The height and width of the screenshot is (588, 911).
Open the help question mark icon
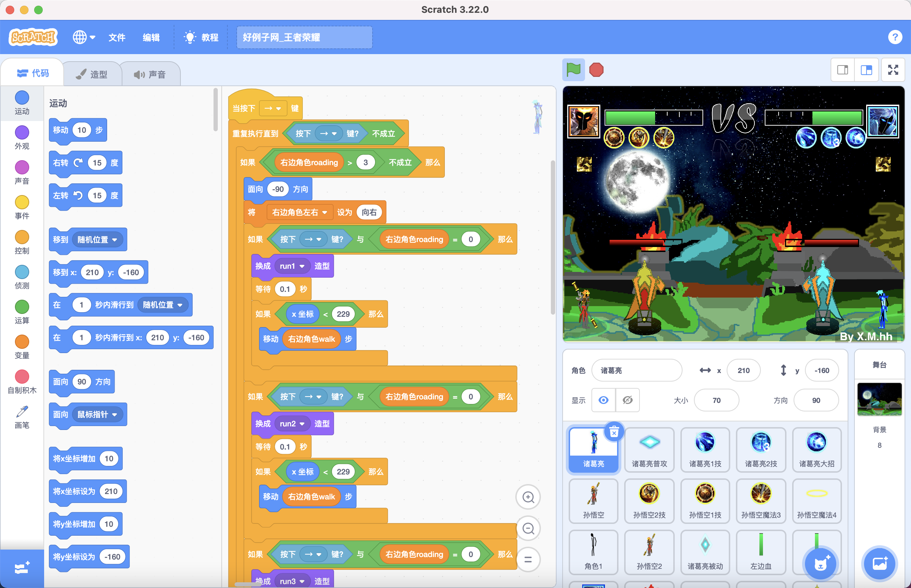point(895,37)
